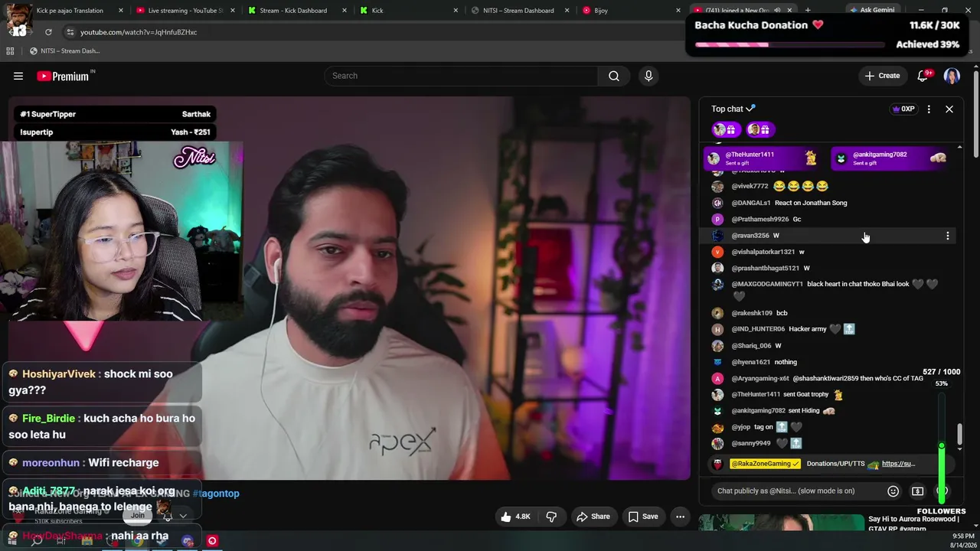Switch to Kick pe aajao Translation tab

click(x=69, y=11)
